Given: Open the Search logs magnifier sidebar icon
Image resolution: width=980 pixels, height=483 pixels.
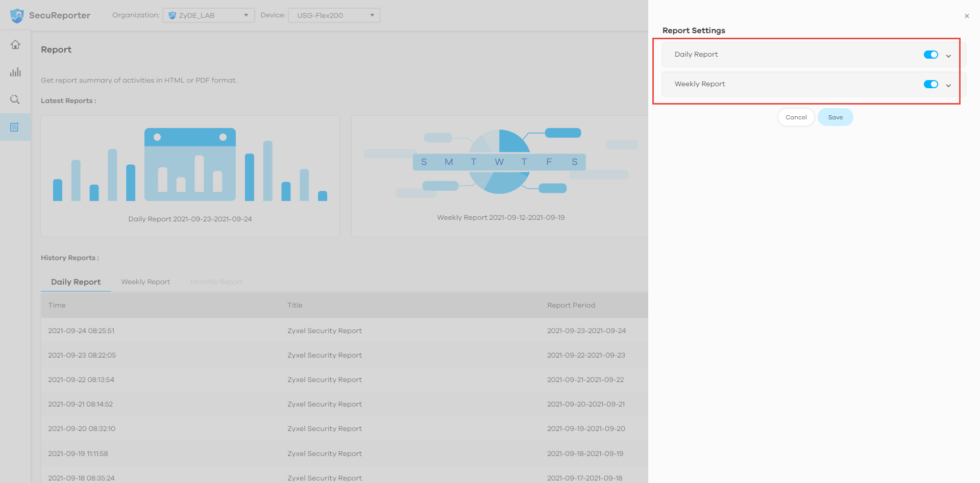Looking at the screenshot, I should 15,99.
